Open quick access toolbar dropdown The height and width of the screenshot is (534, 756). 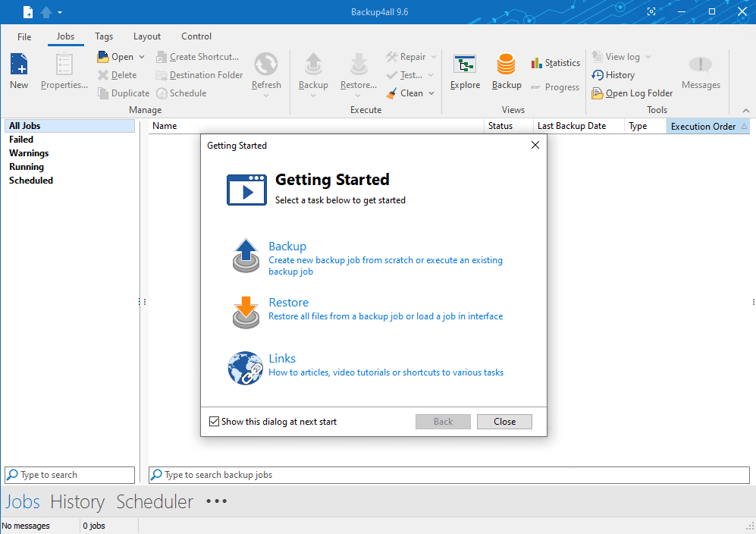[60, 12]
